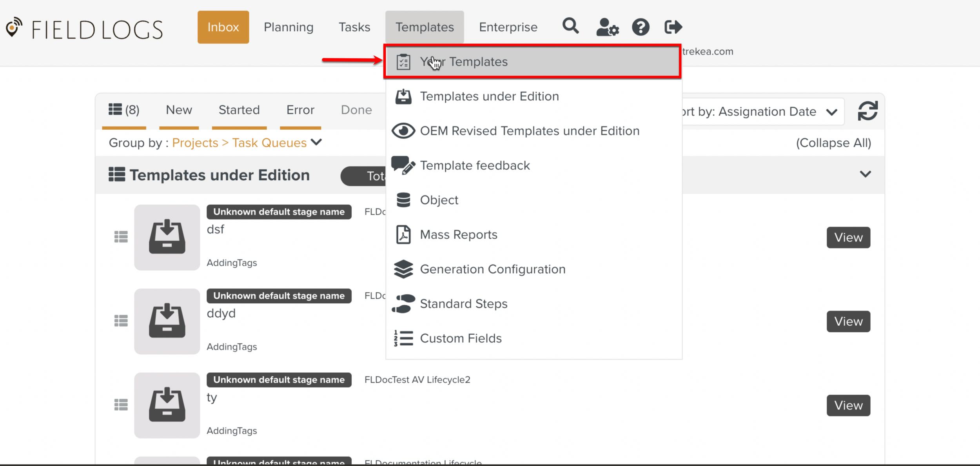
Task: Click the refresh icon near Sort by
Action: 867,111
